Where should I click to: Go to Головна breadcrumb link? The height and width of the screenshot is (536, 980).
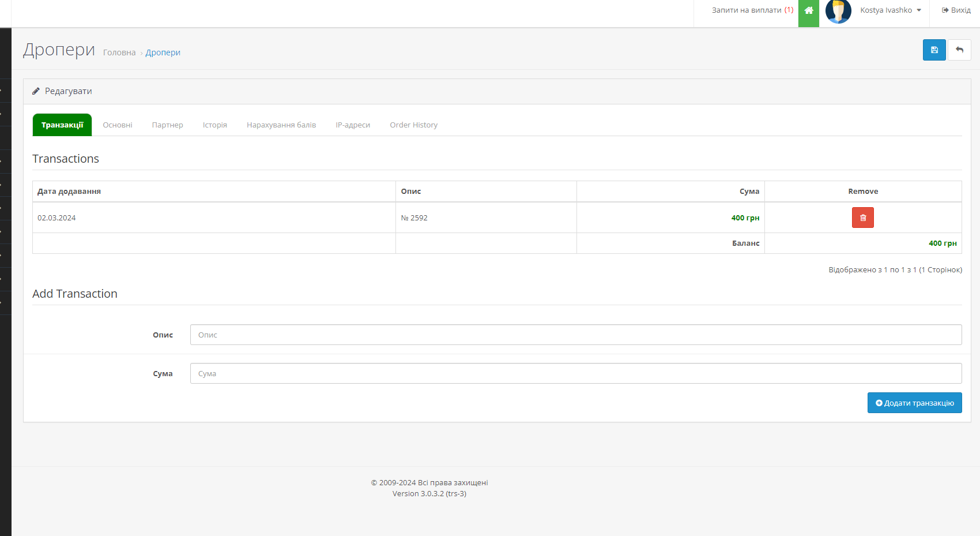click(119, 53)
